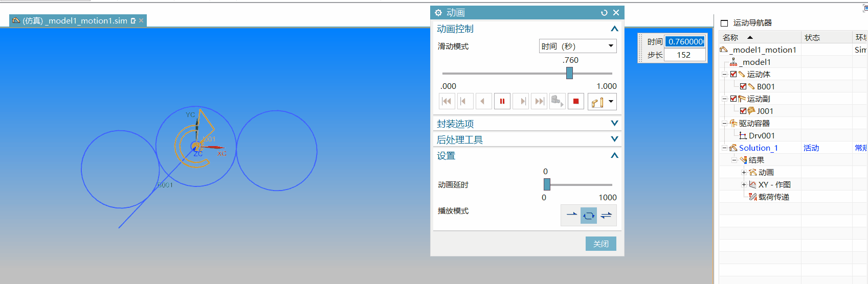Expand the 后处理工具 section
This screenshot has height=284, width=868.
tap(614, 139)
